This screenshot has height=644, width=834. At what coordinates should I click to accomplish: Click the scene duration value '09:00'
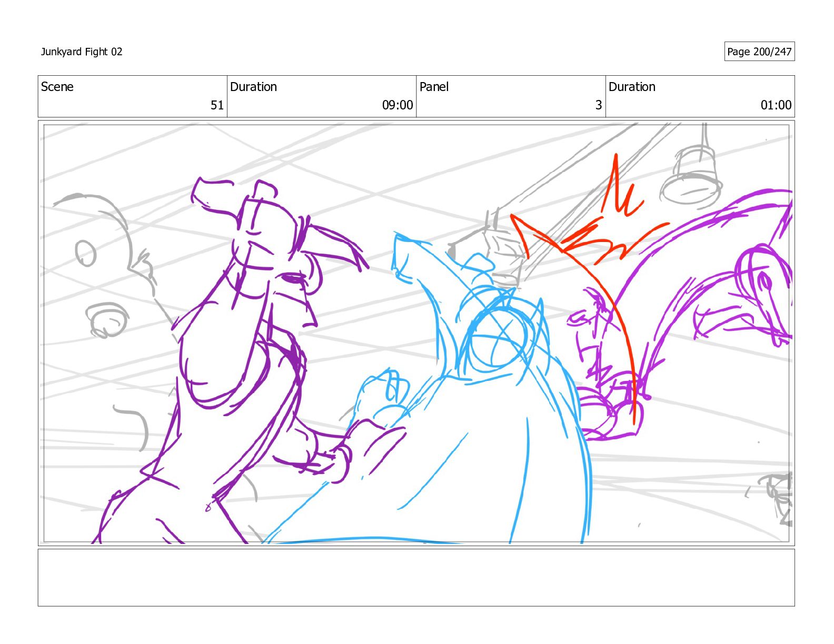(398, 105)
